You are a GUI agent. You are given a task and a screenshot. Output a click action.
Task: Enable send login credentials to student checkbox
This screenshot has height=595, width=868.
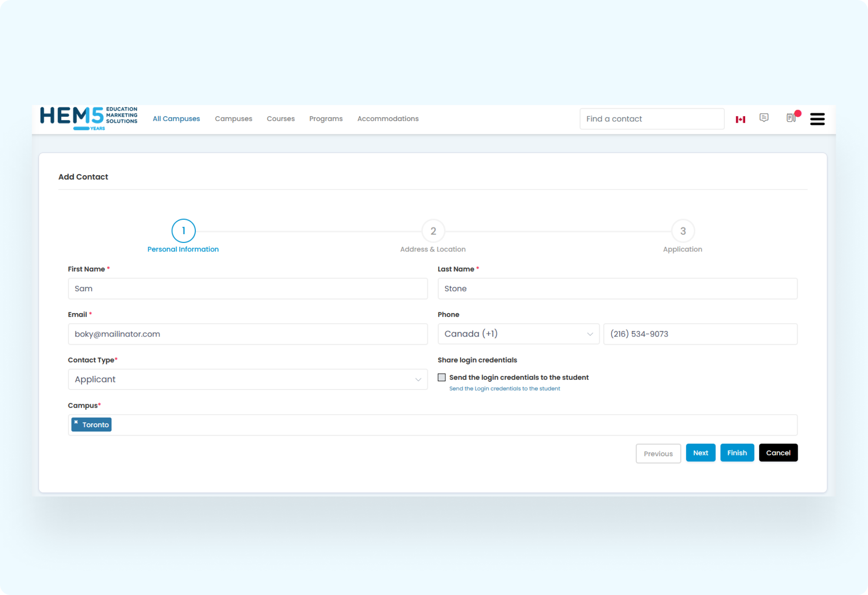pyautogui.click(x=442, y=377)
